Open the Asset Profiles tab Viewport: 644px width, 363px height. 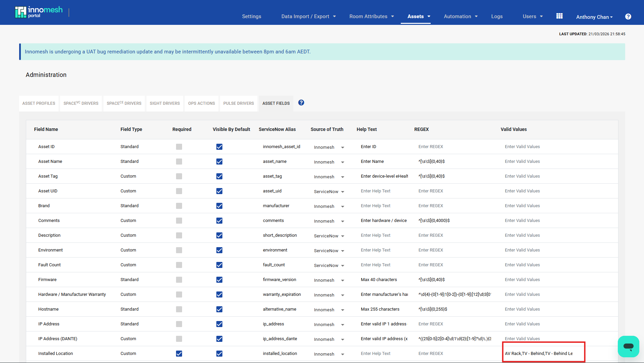(x=39, y=103)
